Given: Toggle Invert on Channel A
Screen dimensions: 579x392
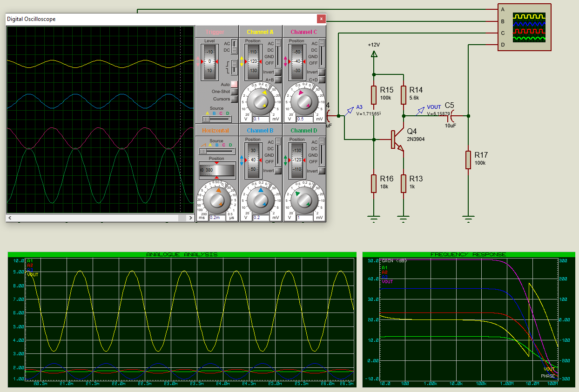Looking at the screenshot, I should 278,72.
